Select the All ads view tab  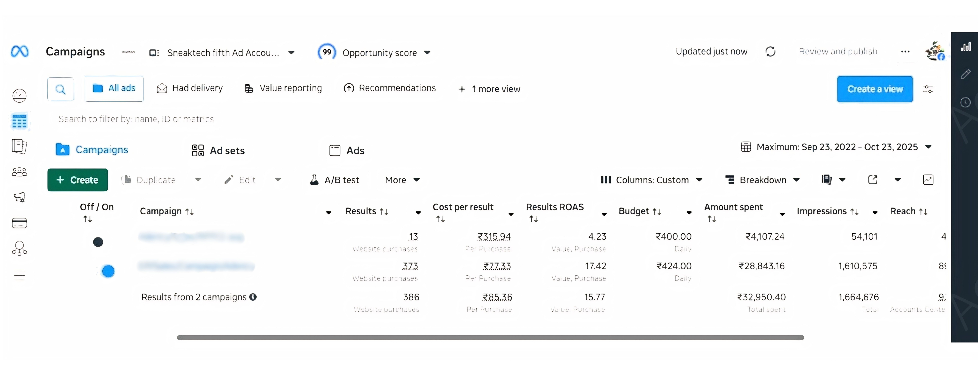point(114,89)
